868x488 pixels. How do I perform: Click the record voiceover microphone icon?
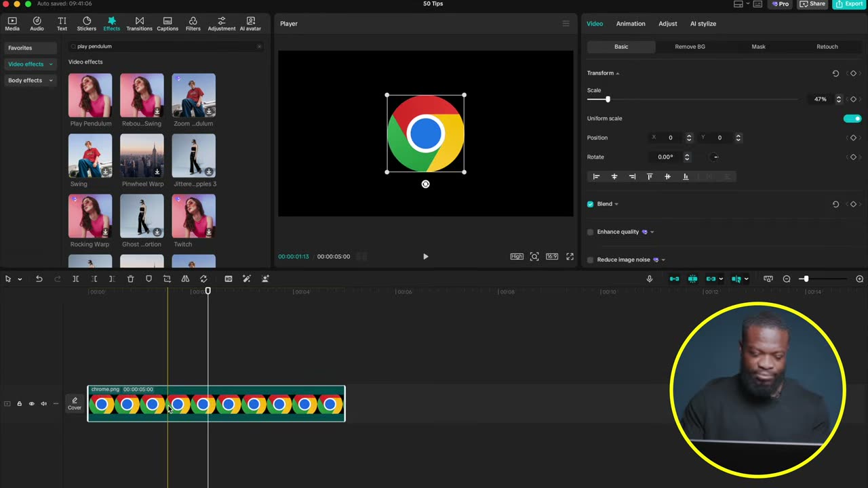[649, 279]
